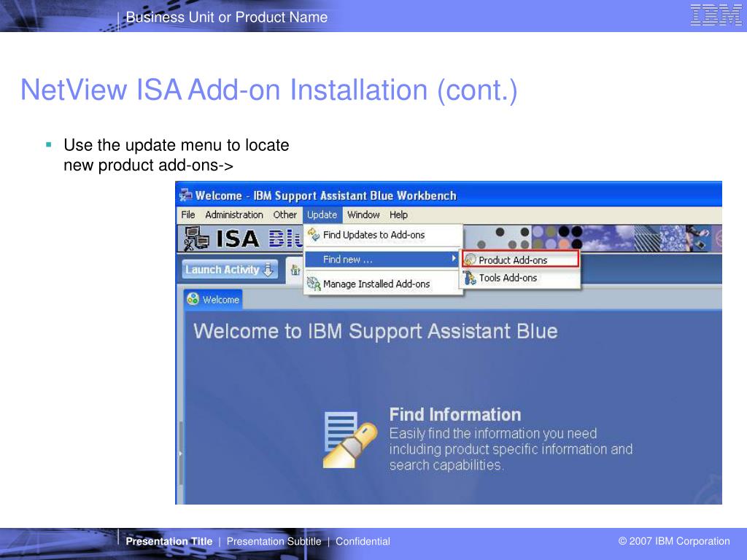The height and width of the screenshot is (560, 747).
Task: Open the Help menu
Action: [398, 215]
